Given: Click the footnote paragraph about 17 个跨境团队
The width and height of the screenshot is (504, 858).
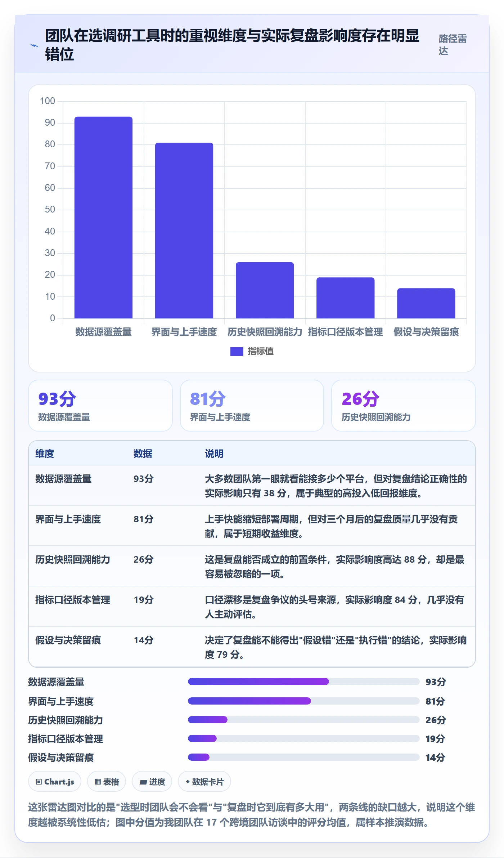Looking at the screenshot, I should click(252, 815).
